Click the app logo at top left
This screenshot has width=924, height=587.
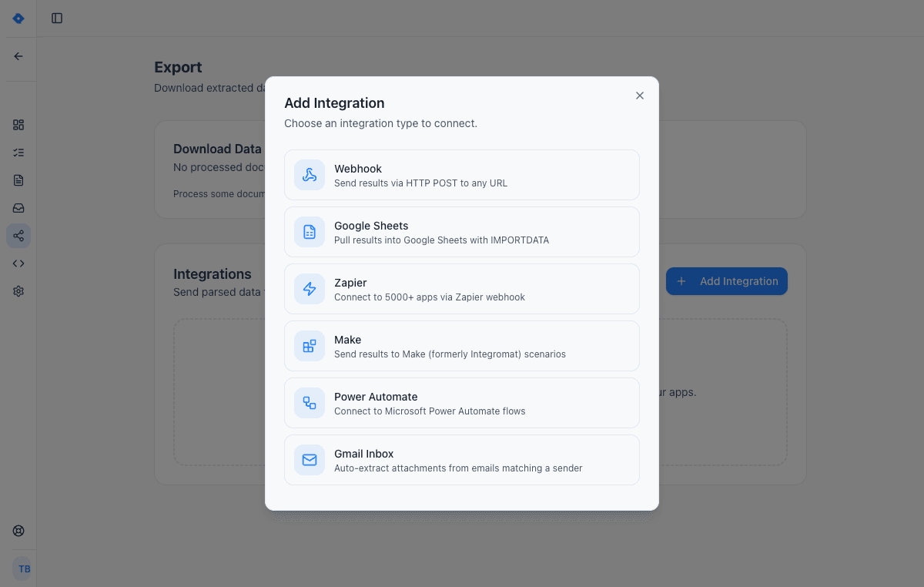pos(18,18)
